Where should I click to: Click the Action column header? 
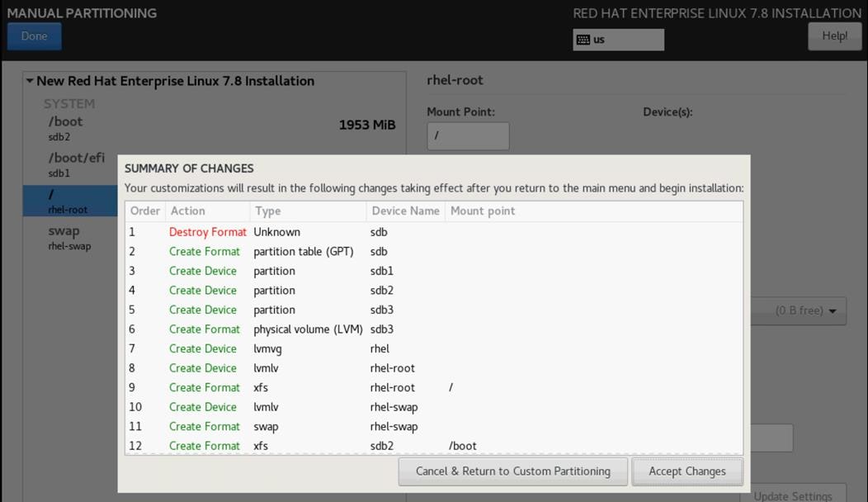coord(186,211)
